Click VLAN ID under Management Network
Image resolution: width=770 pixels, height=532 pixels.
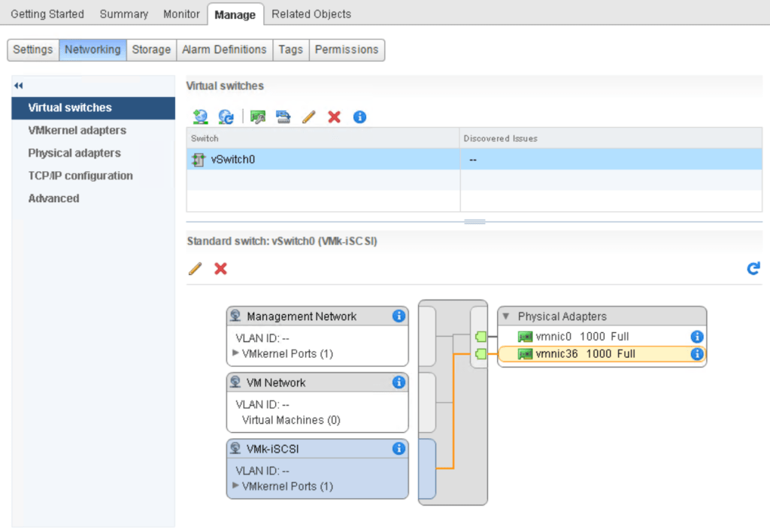point(262,339)
